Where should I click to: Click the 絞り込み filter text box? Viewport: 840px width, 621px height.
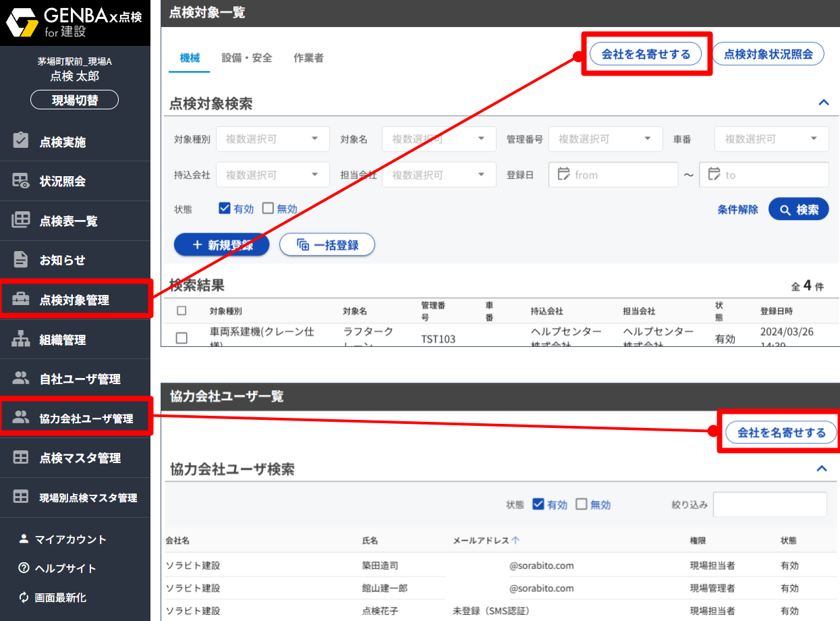(x=769, y=504)
